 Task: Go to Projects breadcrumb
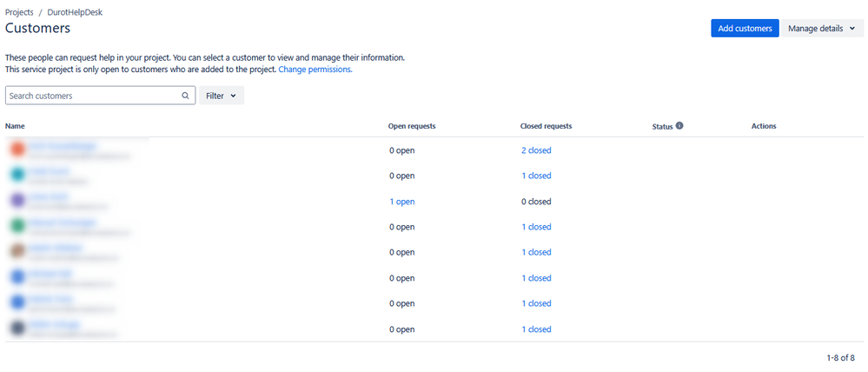(19, 12)
